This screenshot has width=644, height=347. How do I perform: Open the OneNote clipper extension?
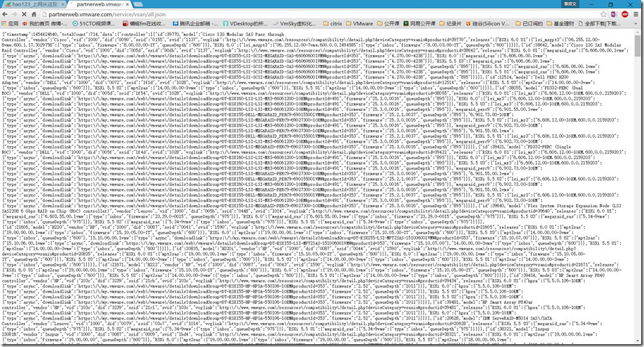point(614,14)
